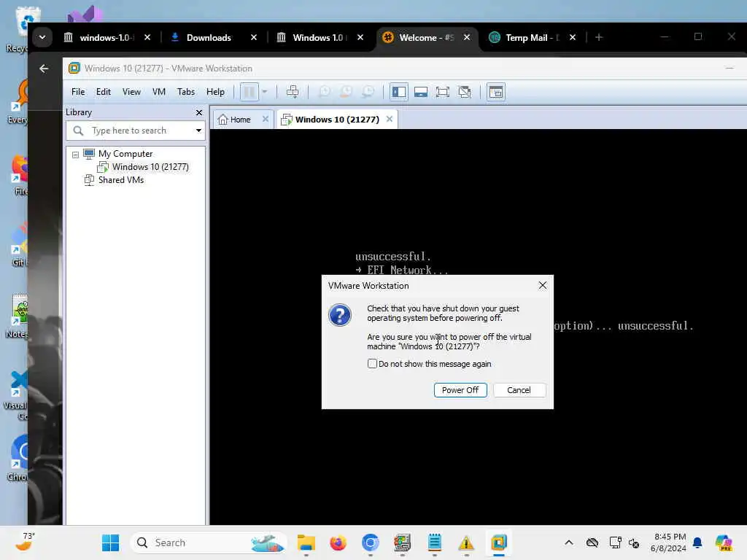Open the clock and date panel
Screen dimensions: 747x560
(669, 542)
